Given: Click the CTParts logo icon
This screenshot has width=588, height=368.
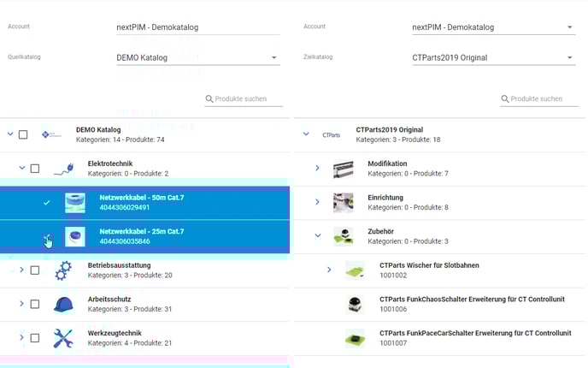Looking at the screenshot, I should (331, 135).
